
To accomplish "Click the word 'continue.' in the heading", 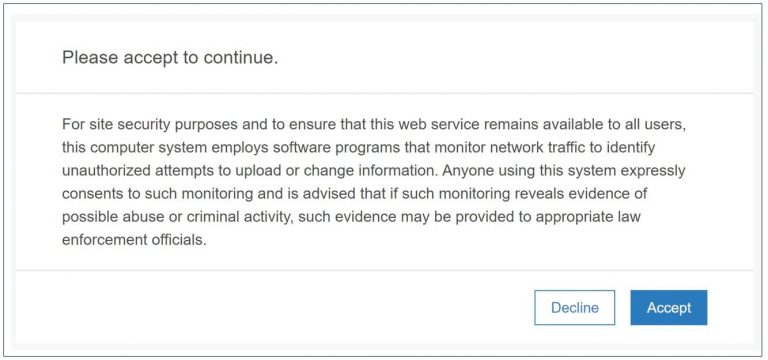I will click(241, 58).
